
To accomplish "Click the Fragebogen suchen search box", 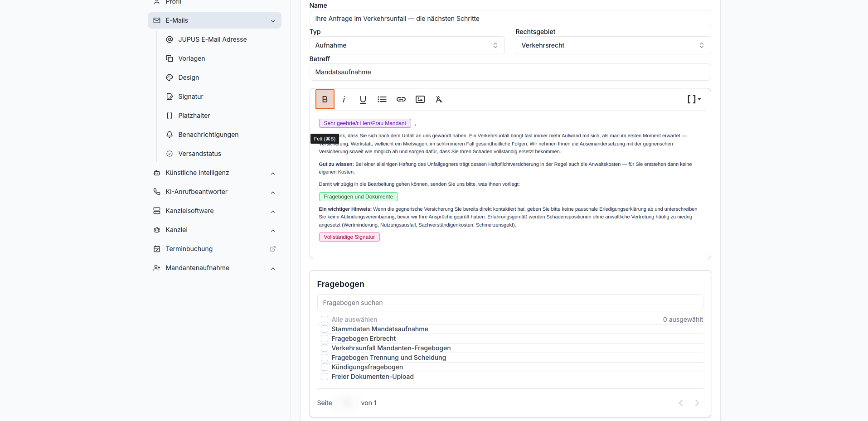I will click(510, 303).
